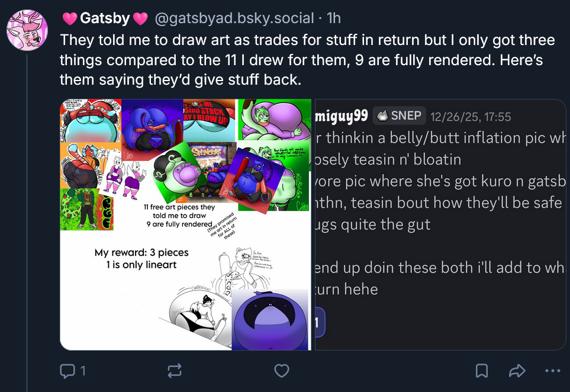Image resolution: width=570 pixels, height=392 pixels.
Task: Click the 1h post timestamp
Action: pyautogui.click(x=334, y=18)
